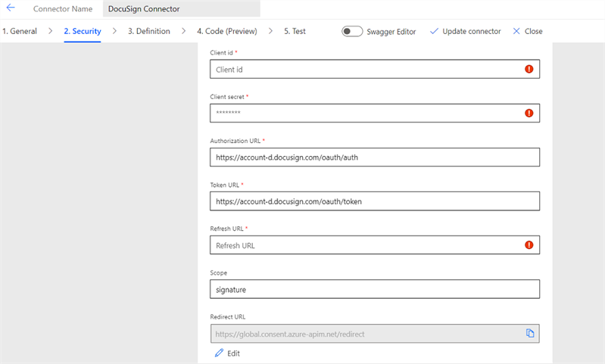
Task: Select the Token URL input field
Action: coord(374,201)
